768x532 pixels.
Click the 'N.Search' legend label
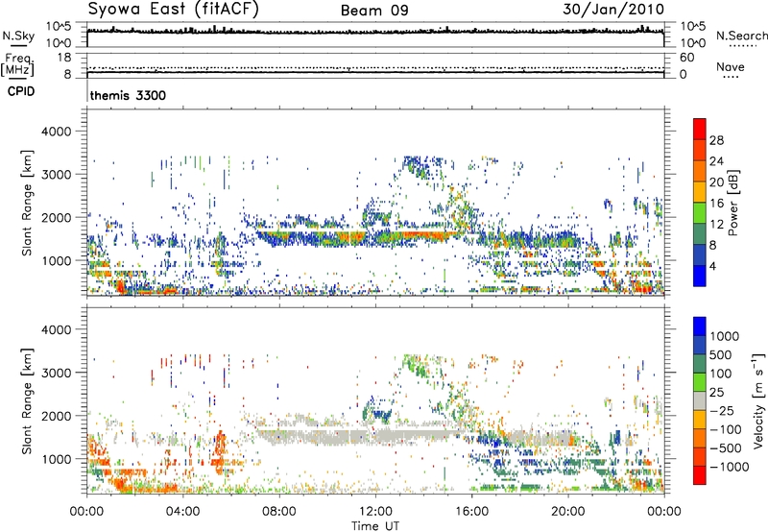(741, 36)
